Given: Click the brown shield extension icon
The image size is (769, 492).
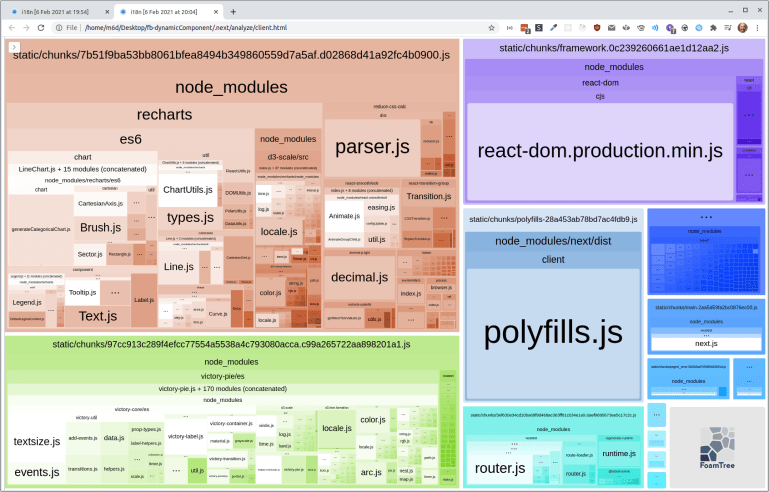Looking at the screenshot, I should (597, 28).
